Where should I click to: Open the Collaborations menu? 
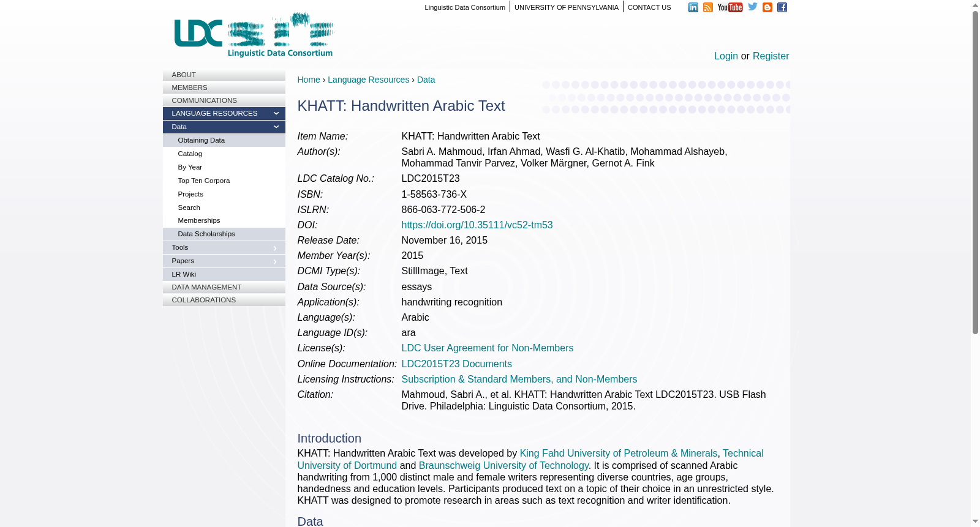[224, 300]
